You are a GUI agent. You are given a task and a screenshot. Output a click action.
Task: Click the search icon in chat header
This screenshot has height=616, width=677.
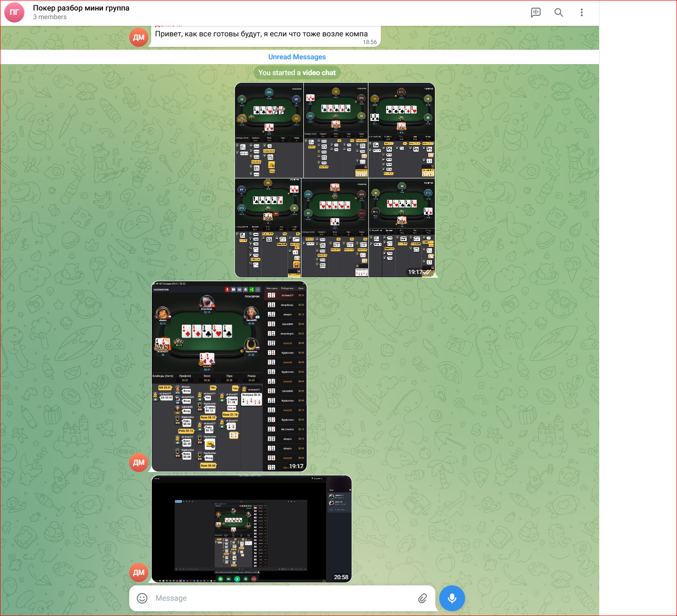(x=559, y=12)
